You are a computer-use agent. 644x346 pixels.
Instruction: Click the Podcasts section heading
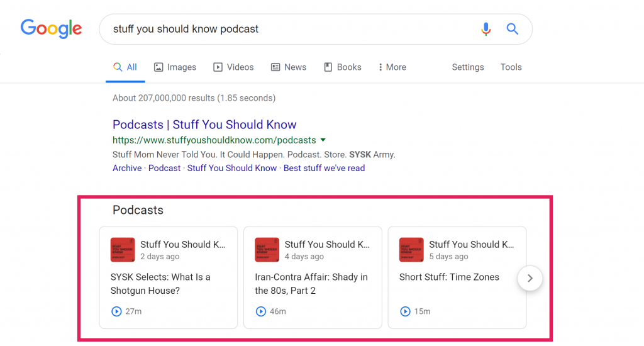tap(138, 210)
